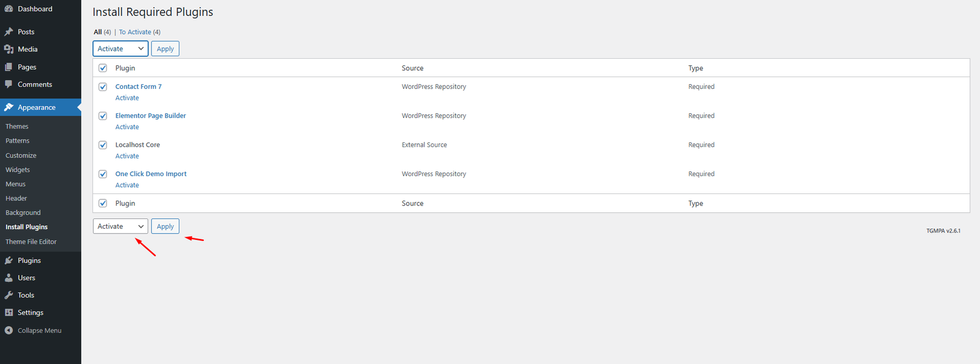Click the Posts pushpin icon
The height and width of the screenshot is (364, 980).
[9, 32]
